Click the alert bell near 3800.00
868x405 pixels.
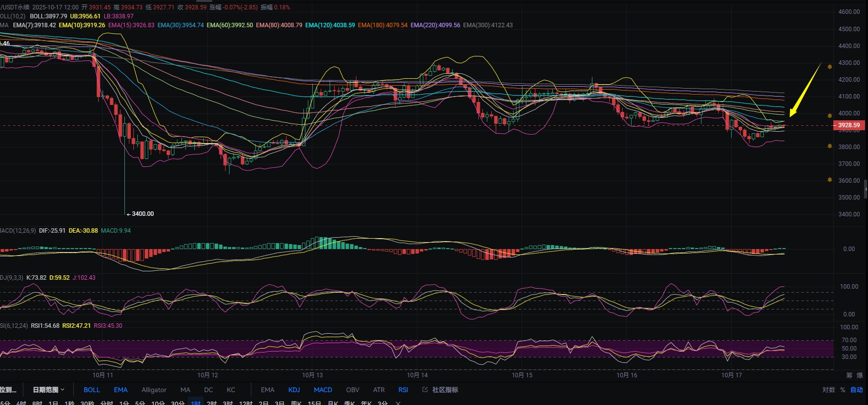pos(830,146)
